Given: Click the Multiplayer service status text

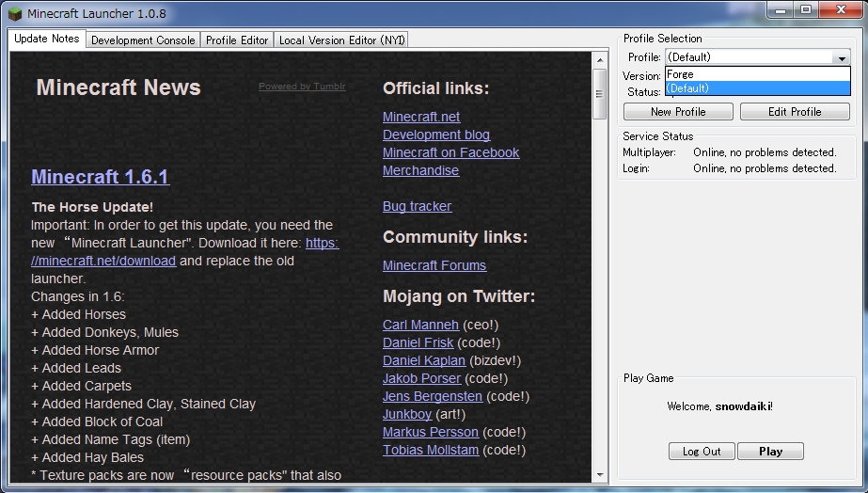Looking at the screenshot, I should tap(765, 152).
